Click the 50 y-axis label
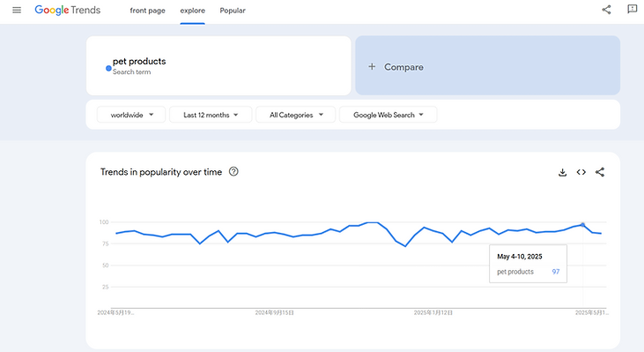Screen dimensions: 644x352 106,266
